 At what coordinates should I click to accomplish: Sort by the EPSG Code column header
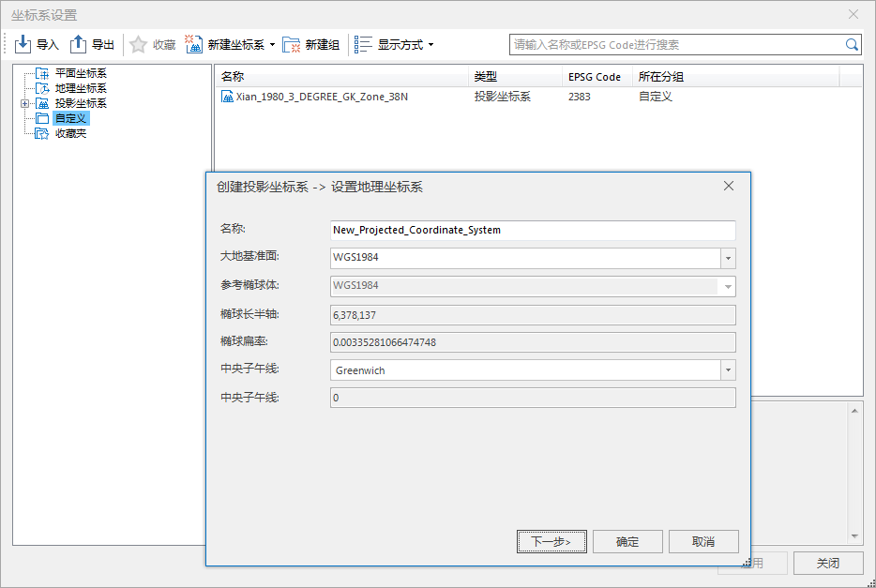tap(595, 77)
